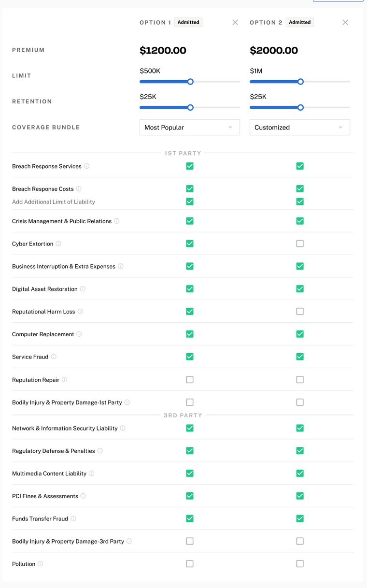Click info icon beside Business Interruption & Extra Expenses
Image resolution: width=367 pixels, height=588 pixels.
point(121,266)
